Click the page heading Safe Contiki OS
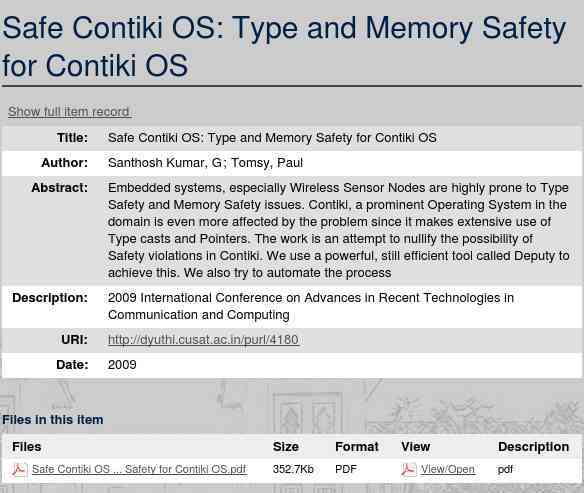 (x=284, y=47)
